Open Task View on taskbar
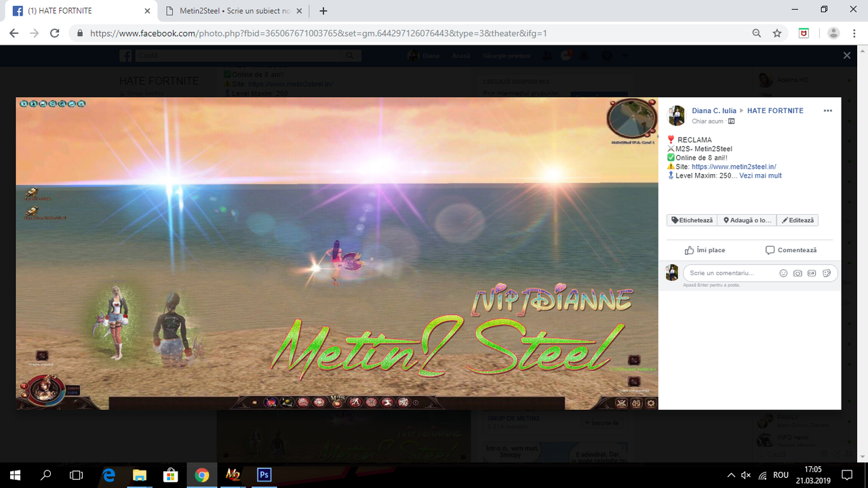 [x=77, y=474]
